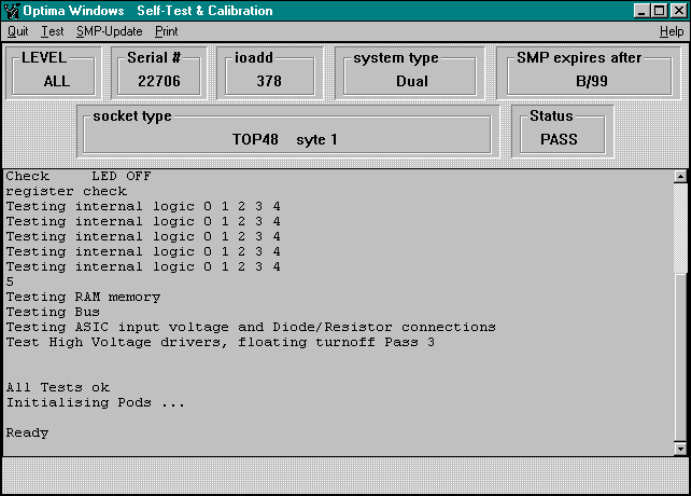Screen dimensions: 691x496
Task: Click the 'Testing RAM memory' log line
Action: [83, 297]
